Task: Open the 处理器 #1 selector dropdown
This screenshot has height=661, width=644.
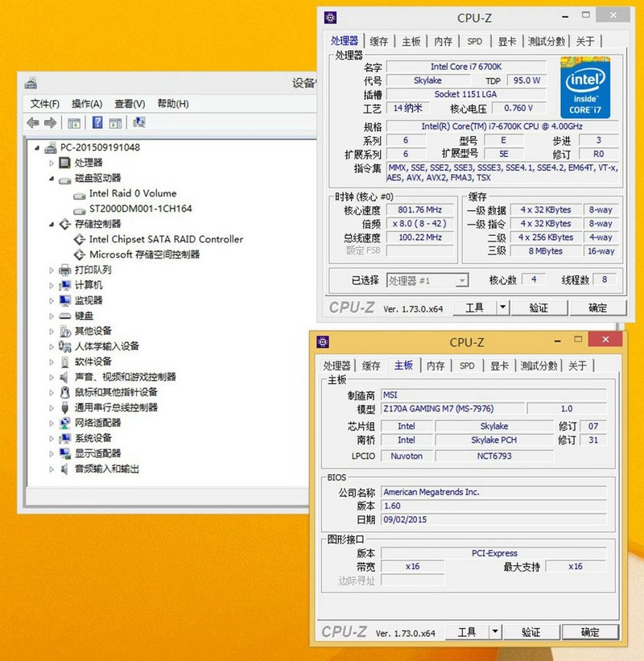Action: tap(460, 279)
